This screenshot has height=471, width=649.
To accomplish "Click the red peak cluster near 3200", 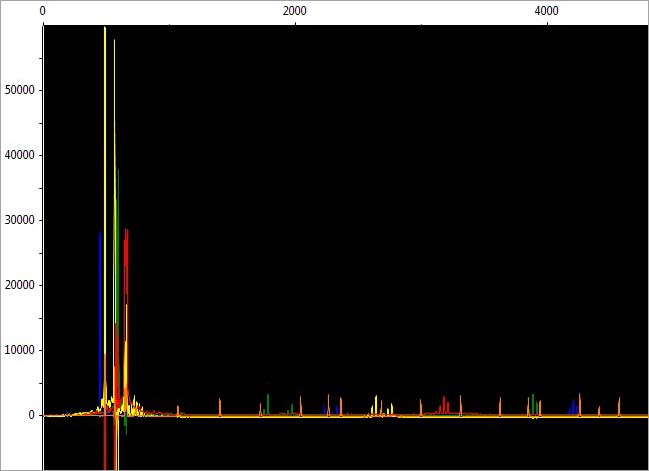I will (x=444, y=405).
